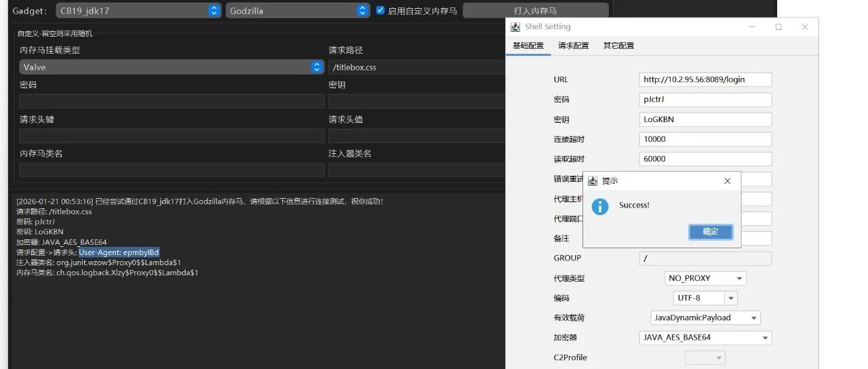
Task: Click the 请求头值 input field
Action: point(417,136)
